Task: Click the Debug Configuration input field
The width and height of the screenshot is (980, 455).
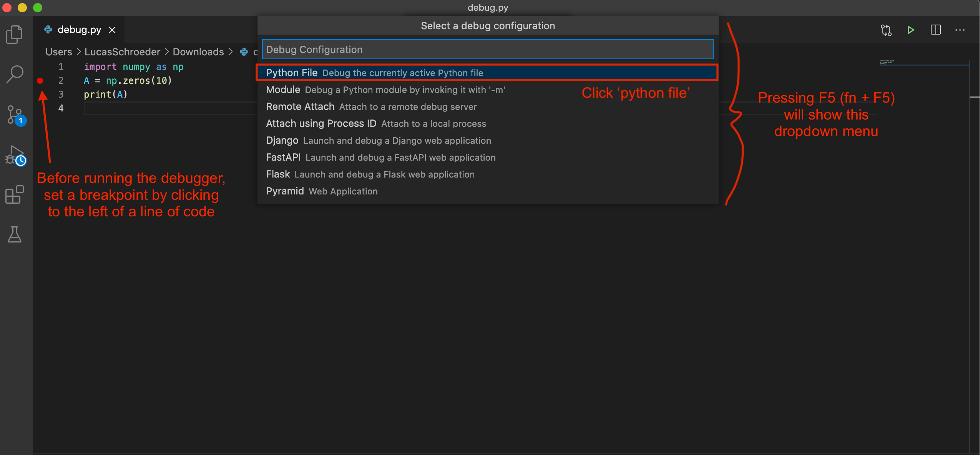Action: (487, 49)
